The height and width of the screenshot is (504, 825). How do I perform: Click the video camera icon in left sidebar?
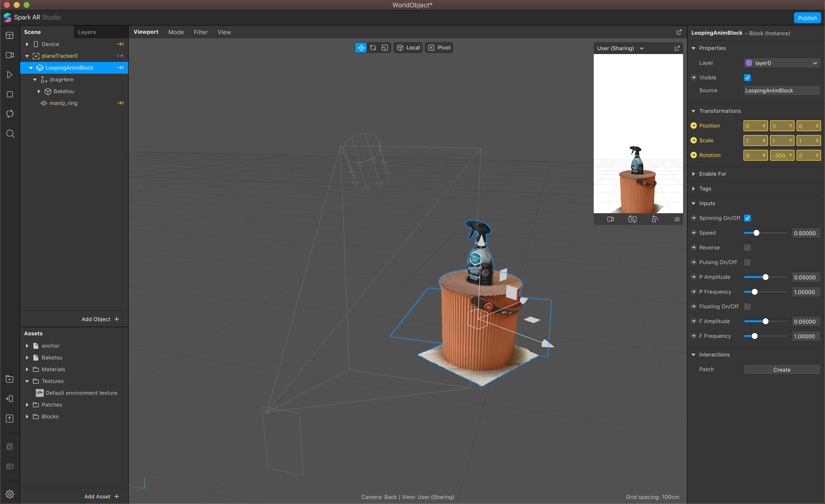(x=10, y=55)
